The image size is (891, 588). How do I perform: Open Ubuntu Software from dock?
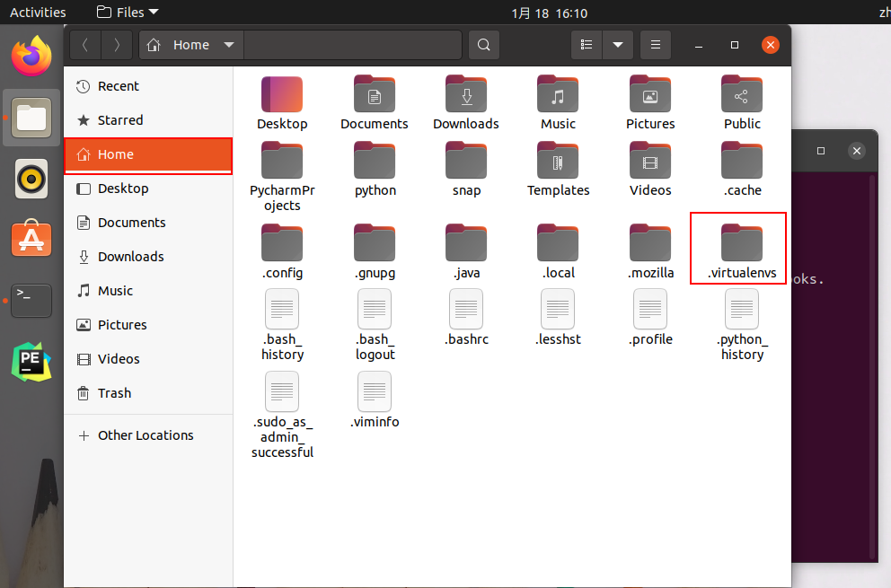point(31,239)
